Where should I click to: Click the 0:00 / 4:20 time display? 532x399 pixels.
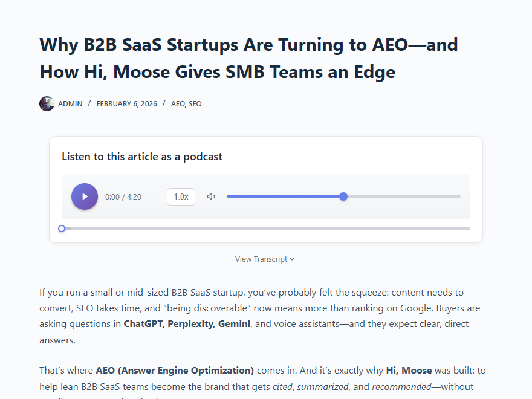click(x=123, y=196)
